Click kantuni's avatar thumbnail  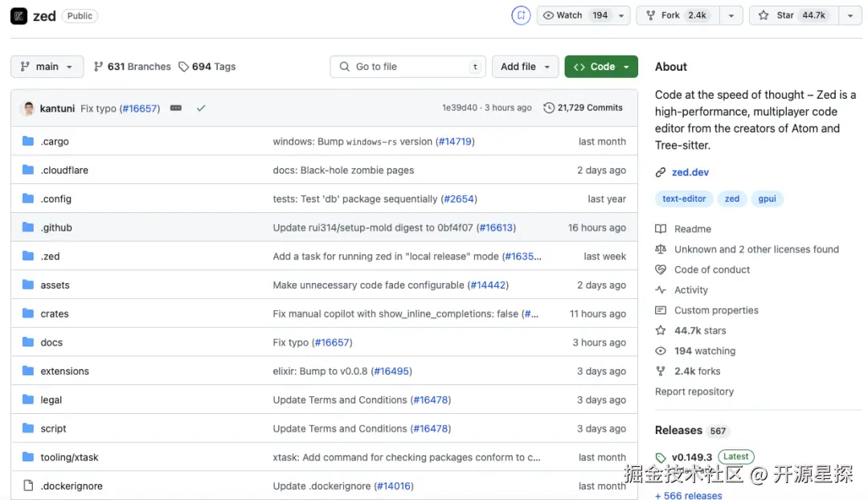pyautogui.click(x=29, y=108)
